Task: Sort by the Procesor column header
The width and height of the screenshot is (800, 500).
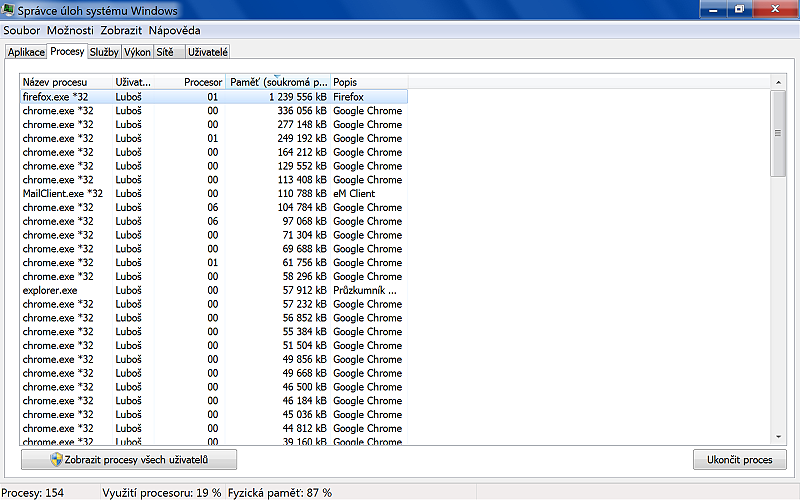Action: (202, 82)
